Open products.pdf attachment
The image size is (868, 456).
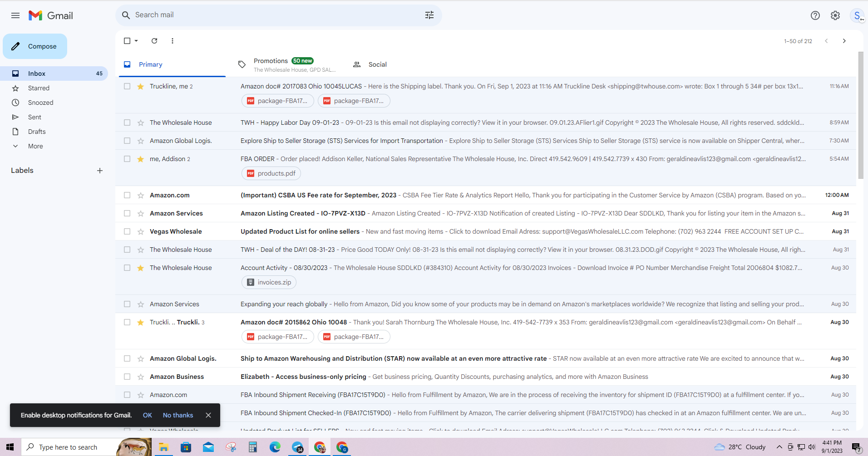coord(271,173)
